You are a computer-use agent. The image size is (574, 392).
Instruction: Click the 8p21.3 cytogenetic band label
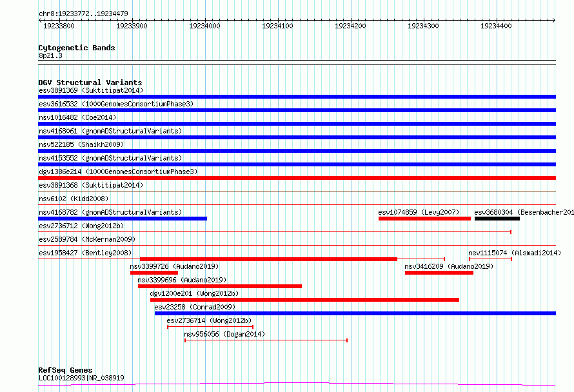point(50,55)
